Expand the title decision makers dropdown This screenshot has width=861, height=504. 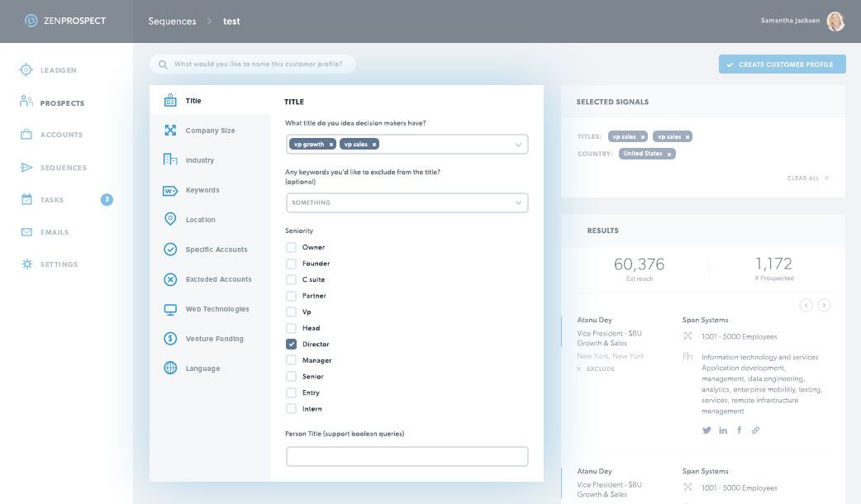pos(518,145)
